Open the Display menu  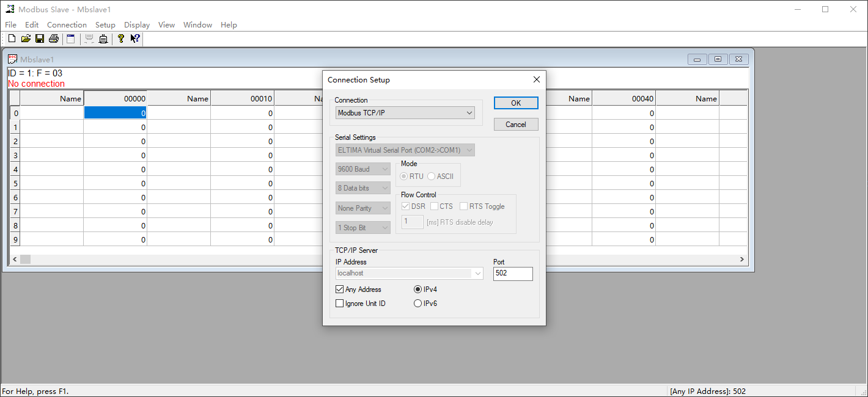click(137, 25)
